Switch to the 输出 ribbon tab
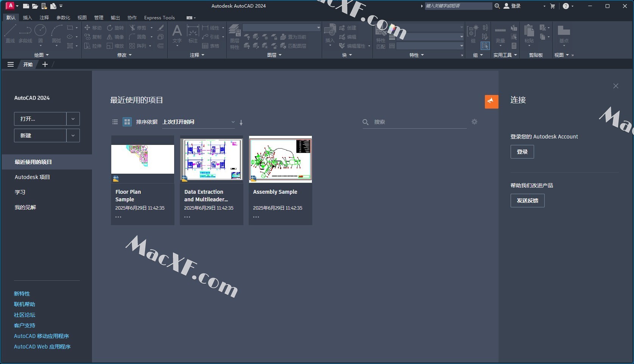Viewport: 634px width, 364px height. pyautogui.click(x=115, y=17)
